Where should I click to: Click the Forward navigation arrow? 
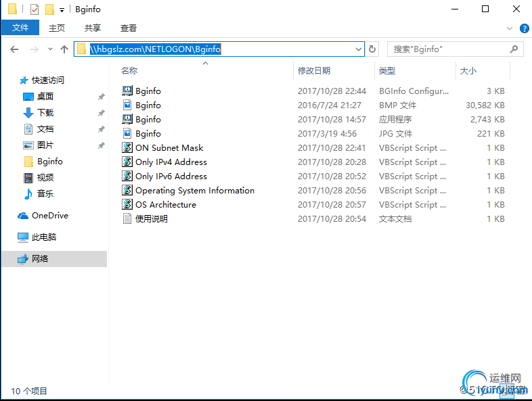pyautogui.click(x=35, y=49)
